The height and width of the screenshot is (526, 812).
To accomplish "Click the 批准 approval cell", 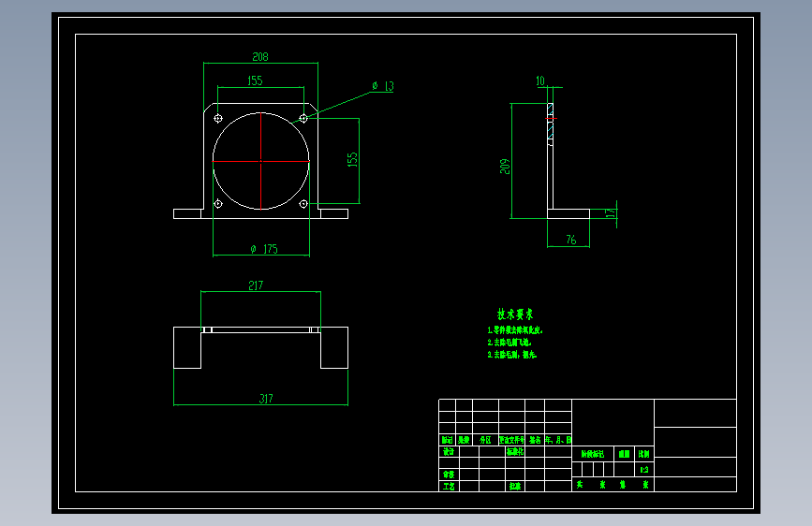I will pos(515,486).
